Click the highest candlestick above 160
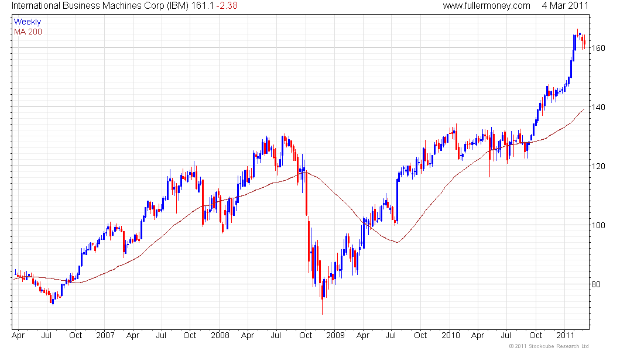Image resolution: width=644 pixels, height=351 pixels. pyautogui.click(x=577, y=33)
